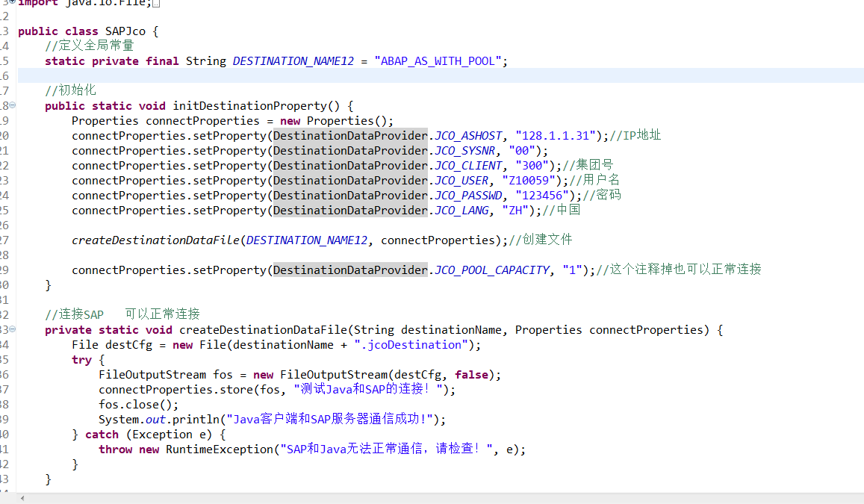
Task: Click the JCO_USER constant
Action: click(461, 181)
